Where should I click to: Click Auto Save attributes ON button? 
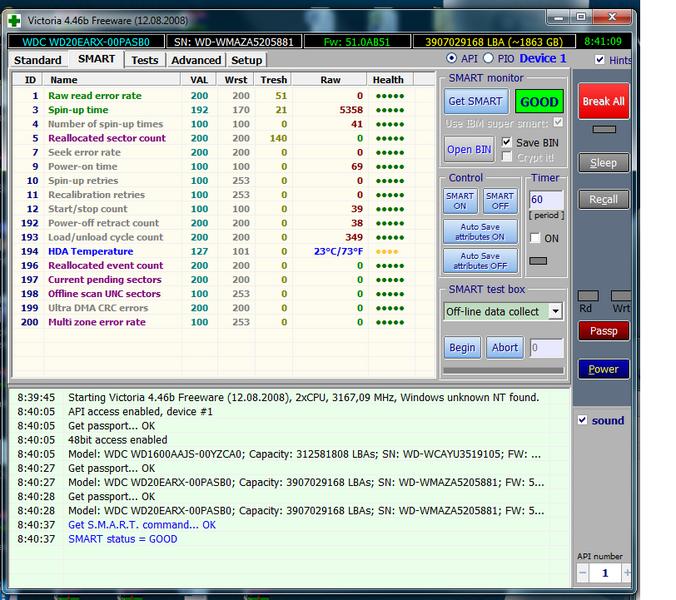tap(480, 232)
